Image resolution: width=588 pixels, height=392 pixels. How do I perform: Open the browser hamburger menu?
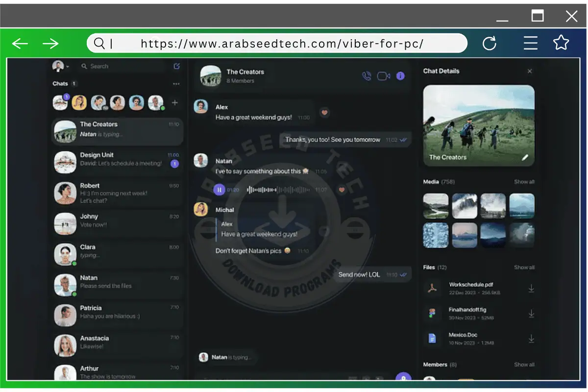pyautogui.click(x=530, y=43)
